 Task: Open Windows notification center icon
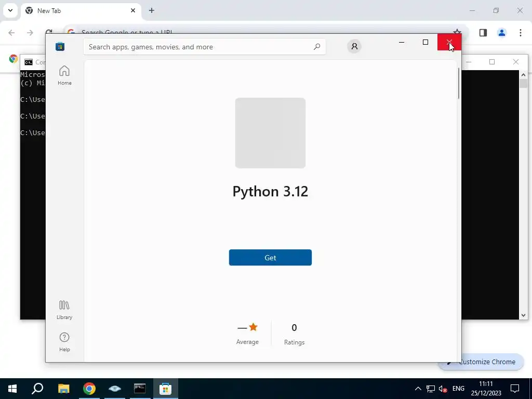tap(515, 389)
